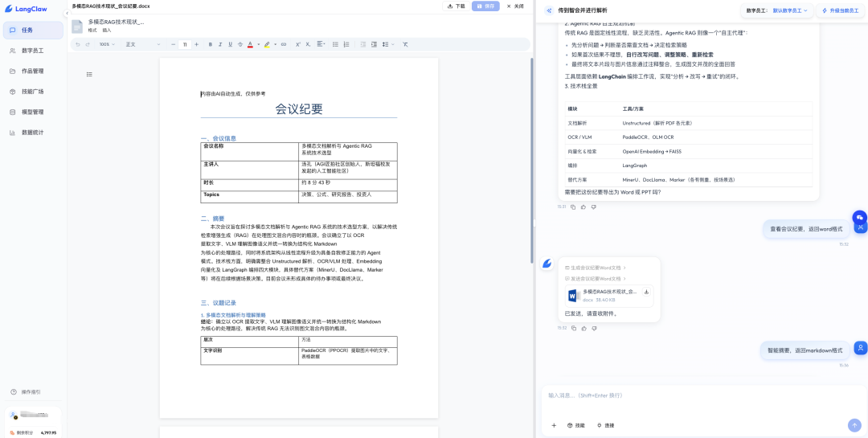Screen dimensions: 868x438
Task: Copy the 15:31 assistant message
Action: tap(573, 207)
